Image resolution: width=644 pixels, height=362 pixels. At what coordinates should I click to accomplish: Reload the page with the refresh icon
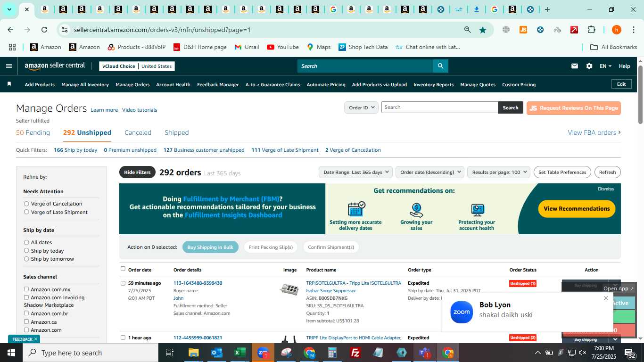pyautogui.click(x=44, y=30)
